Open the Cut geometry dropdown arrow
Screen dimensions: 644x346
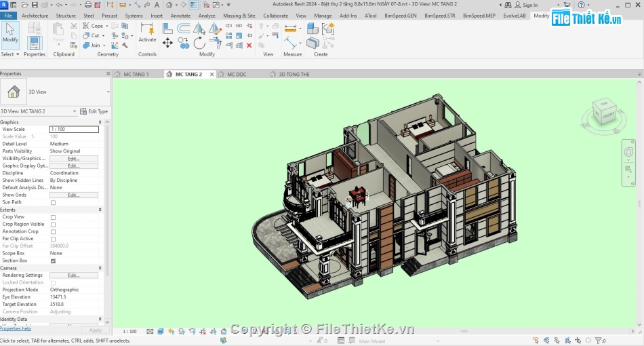pos(103,36)
